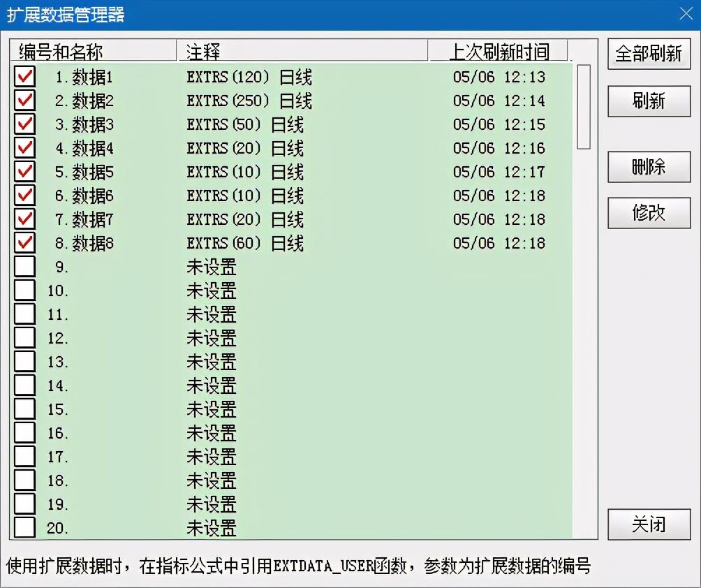Image resolution: width=701 pixels, height=588 pixels.
Task: Click the list's vertical scrollbar thumb
Action: (584, 106)
